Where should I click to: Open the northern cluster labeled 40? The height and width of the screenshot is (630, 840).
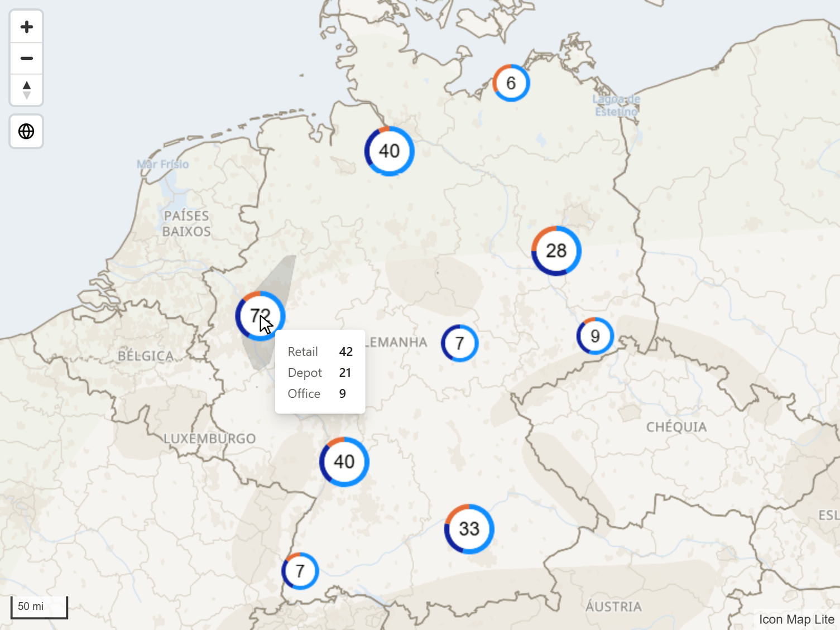tap(389, 151)
